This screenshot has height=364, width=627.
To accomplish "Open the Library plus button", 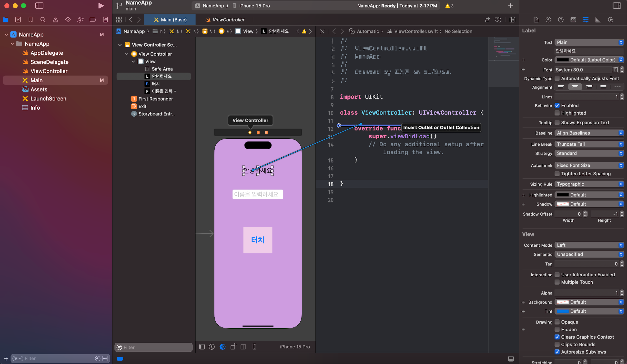I will point(510,6).
